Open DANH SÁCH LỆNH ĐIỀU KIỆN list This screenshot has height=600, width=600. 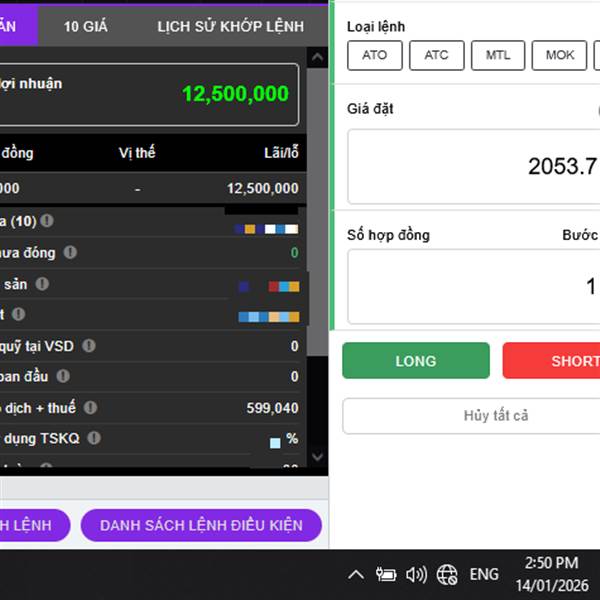pos(201,525)
